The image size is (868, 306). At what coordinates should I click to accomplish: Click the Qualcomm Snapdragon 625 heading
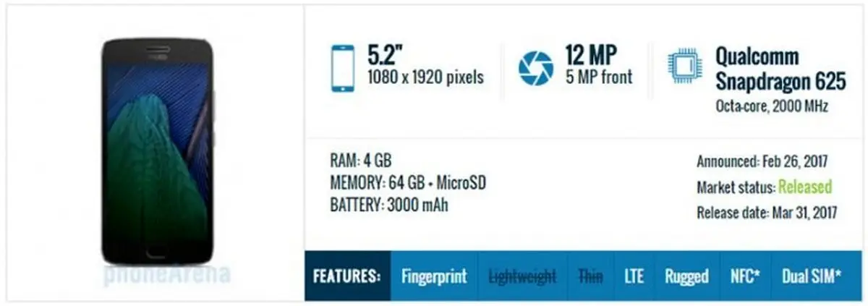coord(780,69)
